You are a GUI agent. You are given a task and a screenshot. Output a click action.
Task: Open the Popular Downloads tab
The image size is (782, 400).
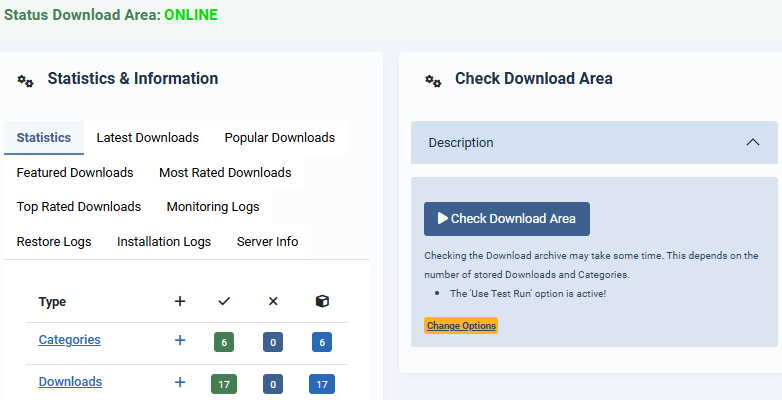pos(280,138)
